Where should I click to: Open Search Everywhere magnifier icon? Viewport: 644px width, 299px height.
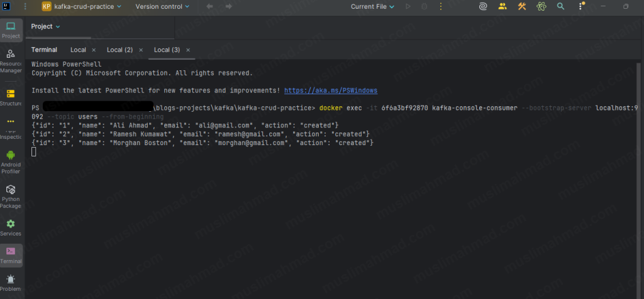[560, 6]
